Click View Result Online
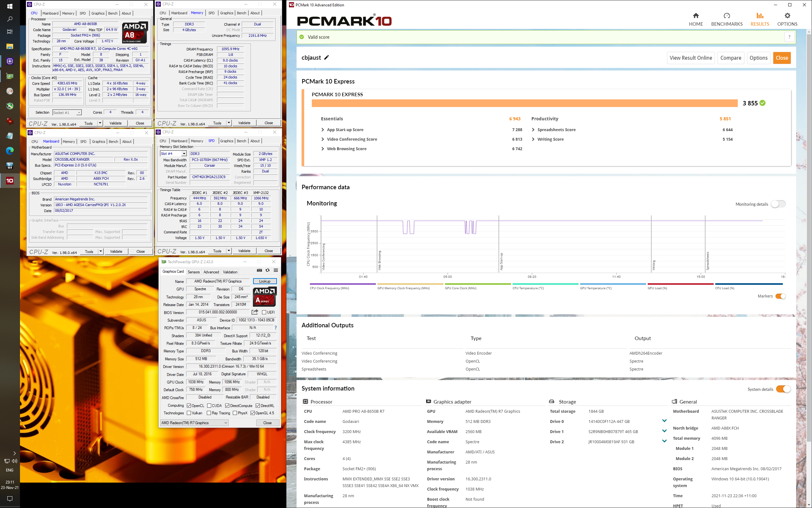This screenshot has height=508, width=812. [x=691, y=58]
